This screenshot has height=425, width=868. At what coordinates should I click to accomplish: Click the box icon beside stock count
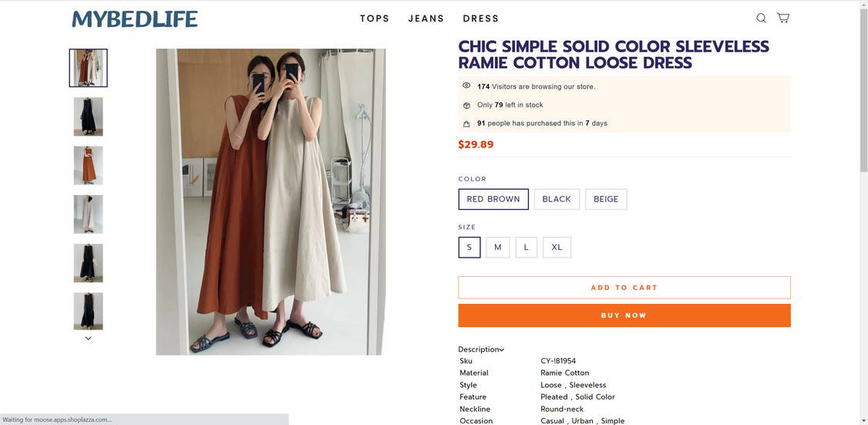(x=466, y=105)
